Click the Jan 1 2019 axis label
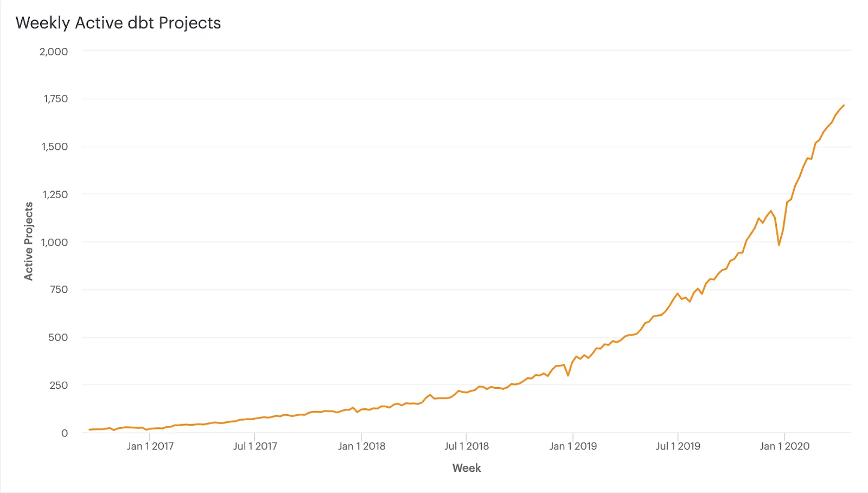Image resolution: width=868 pixels, height=493 pixels. pyautogui.click(x=573, y=446)
